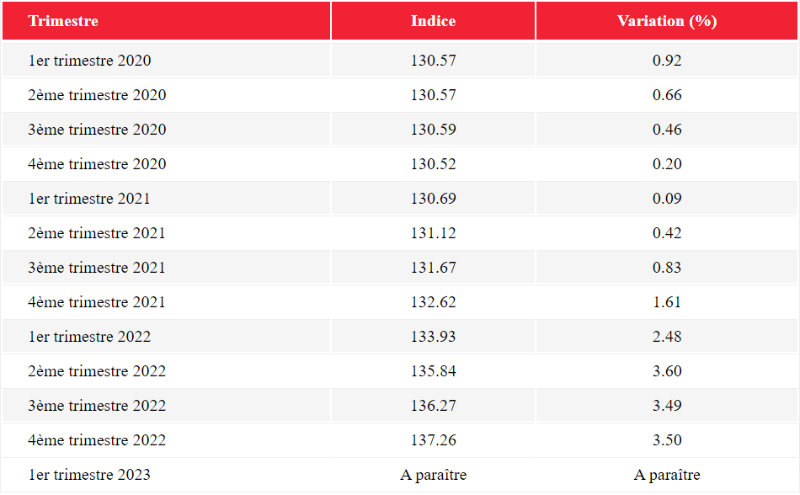Select the 3ème trimestre 2022 row label
This screenshot has width=800, height=495.
click(97, 406)
